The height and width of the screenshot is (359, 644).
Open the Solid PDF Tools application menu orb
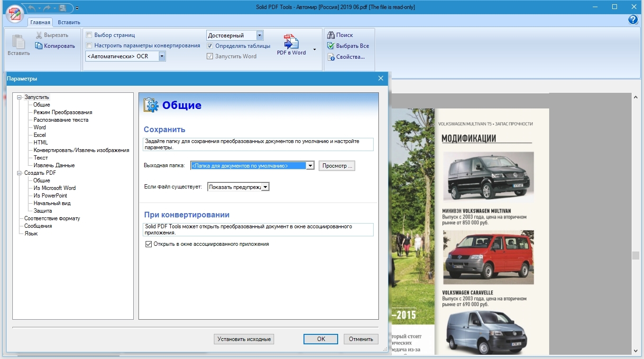click(15, 13)
